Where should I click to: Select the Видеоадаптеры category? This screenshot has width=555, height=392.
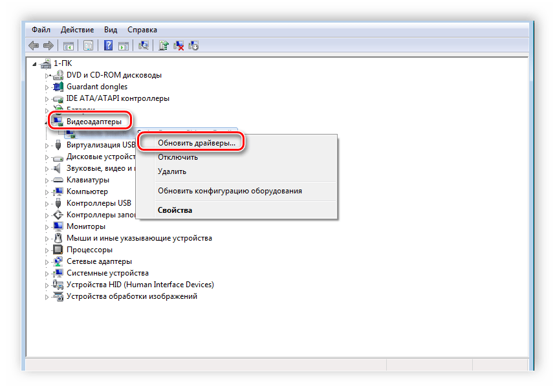click(94, 122)
